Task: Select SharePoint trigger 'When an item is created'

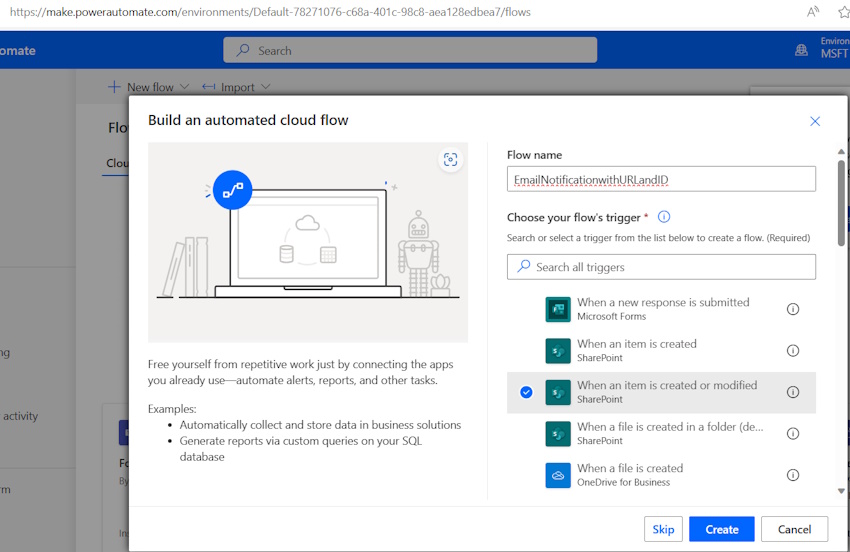Action: point(661,351)
